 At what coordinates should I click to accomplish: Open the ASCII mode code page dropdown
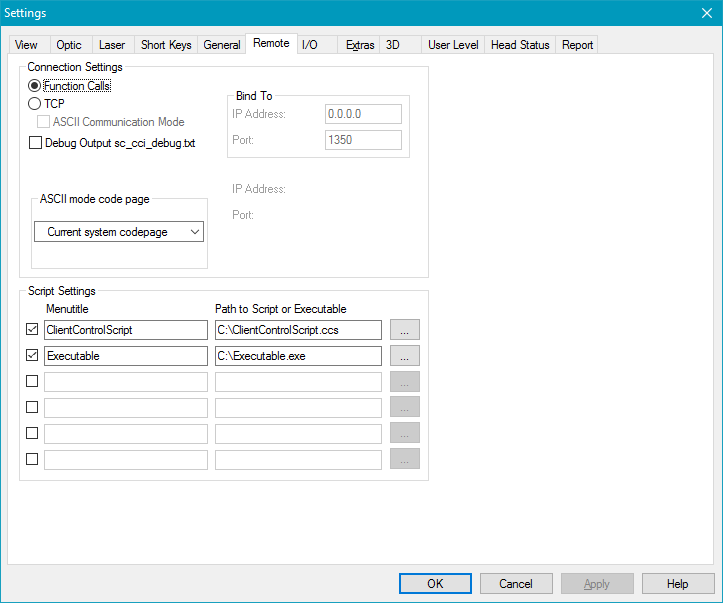click(119, 232)
